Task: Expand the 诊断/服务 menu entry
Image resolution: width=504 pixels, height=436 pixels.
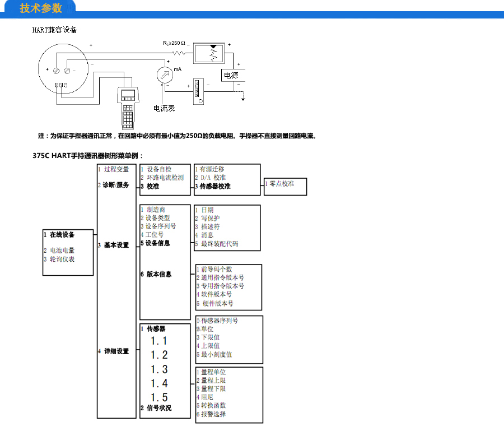Action: tap(116, 185)
